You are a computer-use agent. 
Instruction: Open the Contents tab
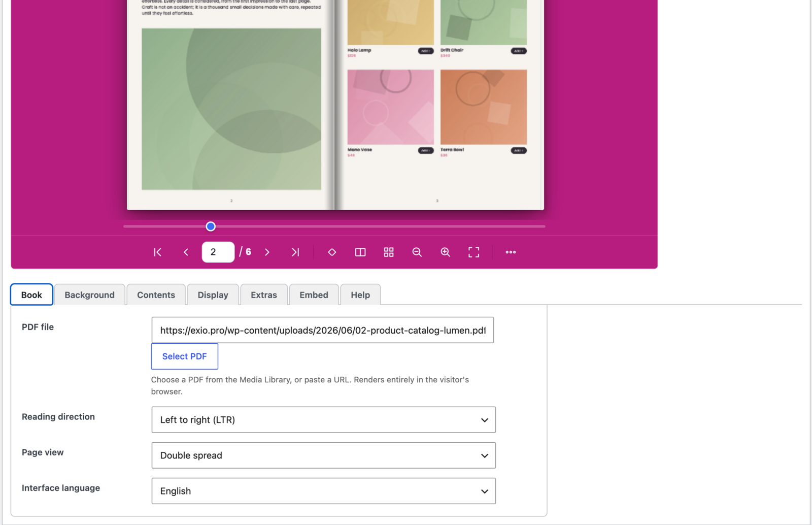156,294
